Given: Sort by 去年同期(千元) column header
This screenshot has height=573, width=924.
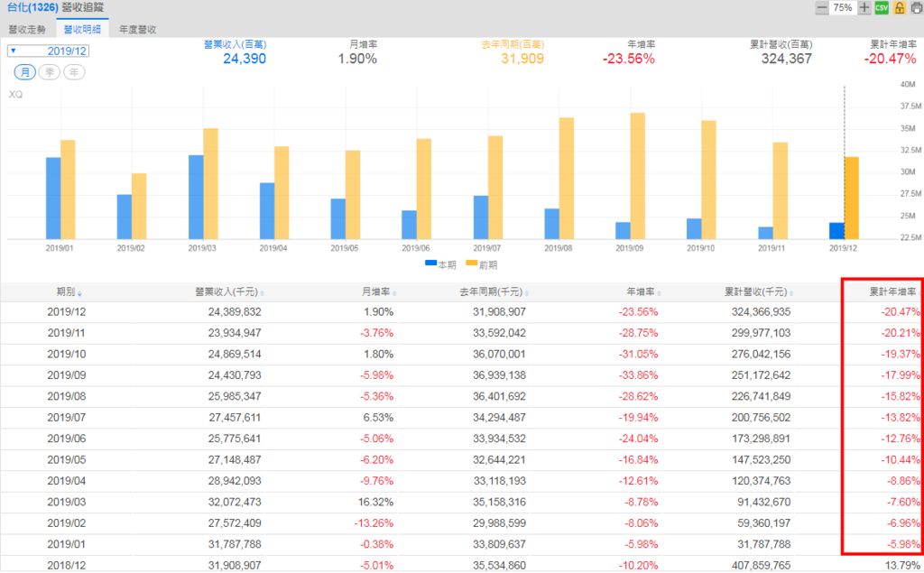Looking at the screenshot, I should (494, 291).
